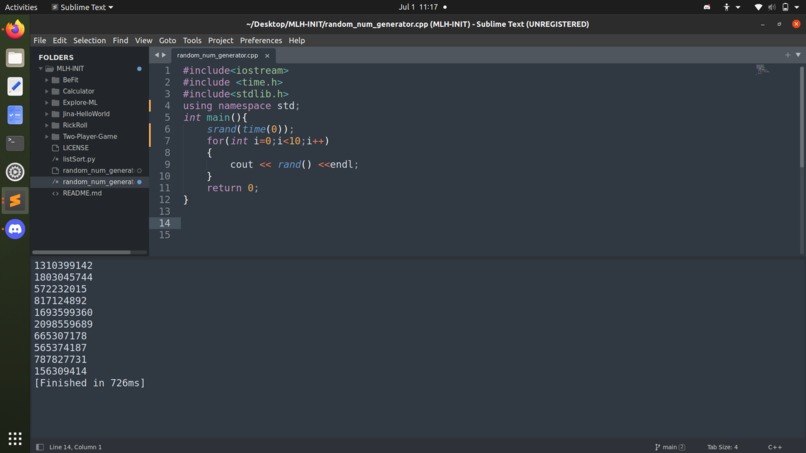
Task: Open the Selection menu
Action: (89, 40)
